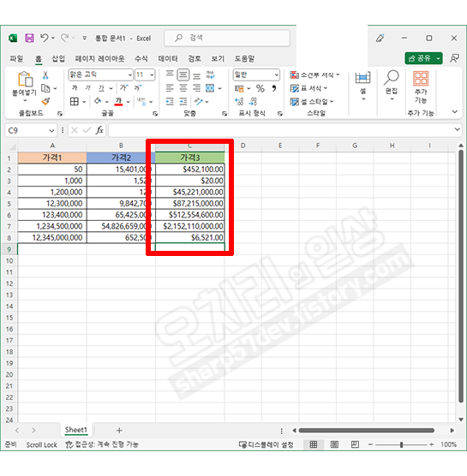Copy selection with the copy icon

[x=45, y=88]
